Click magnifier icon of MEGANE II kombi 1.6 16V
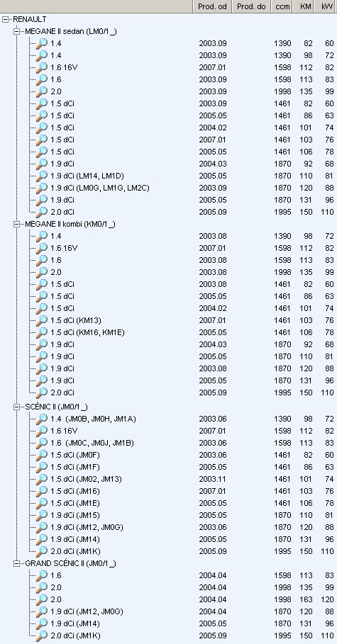 [x=42, y=248]
